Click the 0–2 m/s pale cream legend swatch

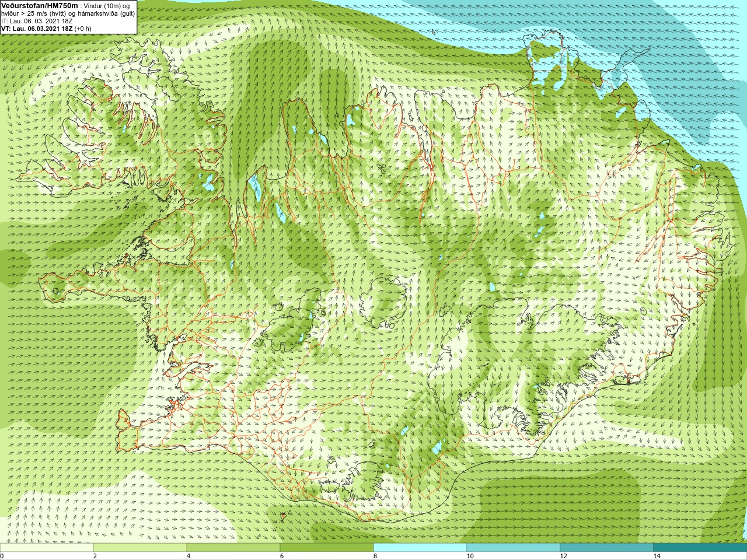(47, 548)
